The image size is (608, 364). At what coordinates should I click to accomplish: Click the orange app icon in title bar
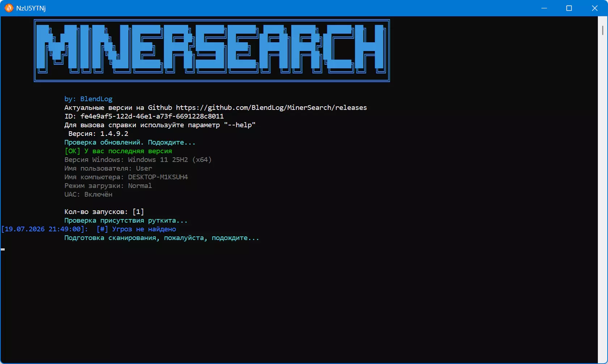click(9, 8)
